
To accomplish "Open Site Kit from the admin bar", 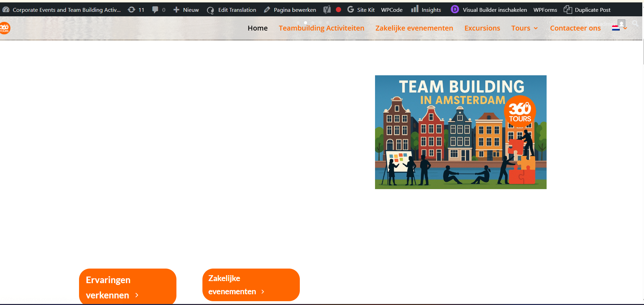I will tap(361, 10).
